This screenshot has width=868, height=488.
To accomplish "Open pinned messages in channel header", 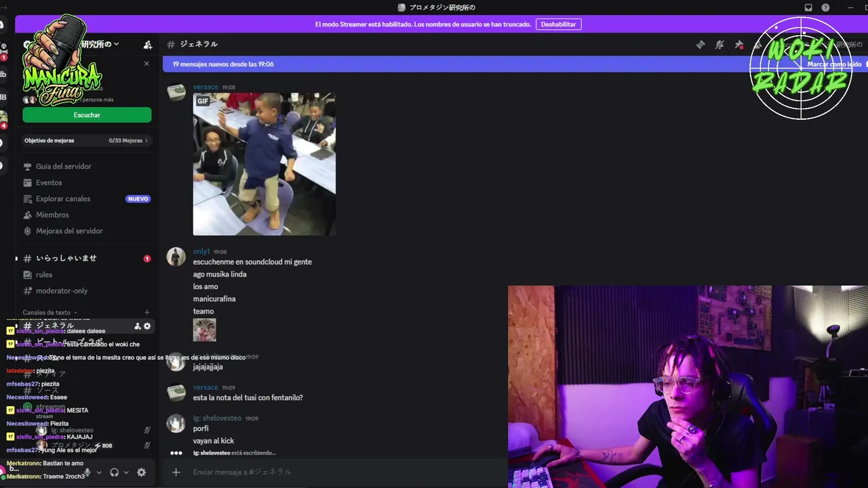I will tap(739, 45).
